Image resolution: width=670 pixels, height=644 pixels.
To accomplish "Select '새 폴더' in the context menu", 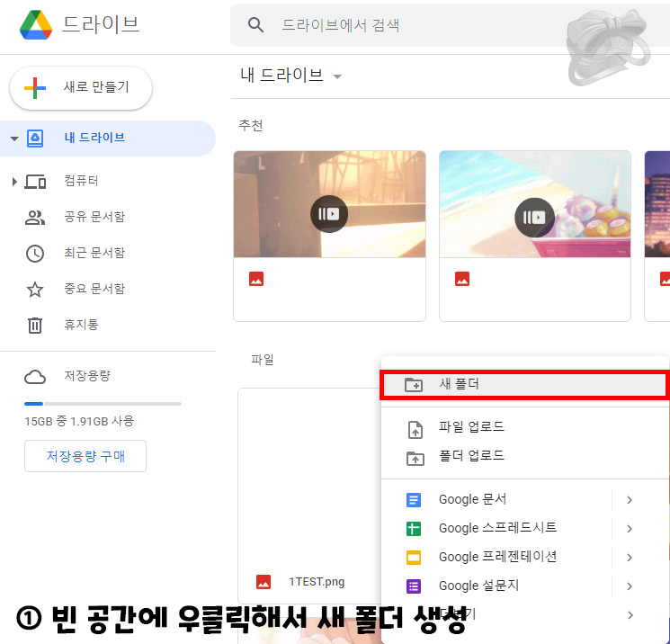I will click(524, 385).
